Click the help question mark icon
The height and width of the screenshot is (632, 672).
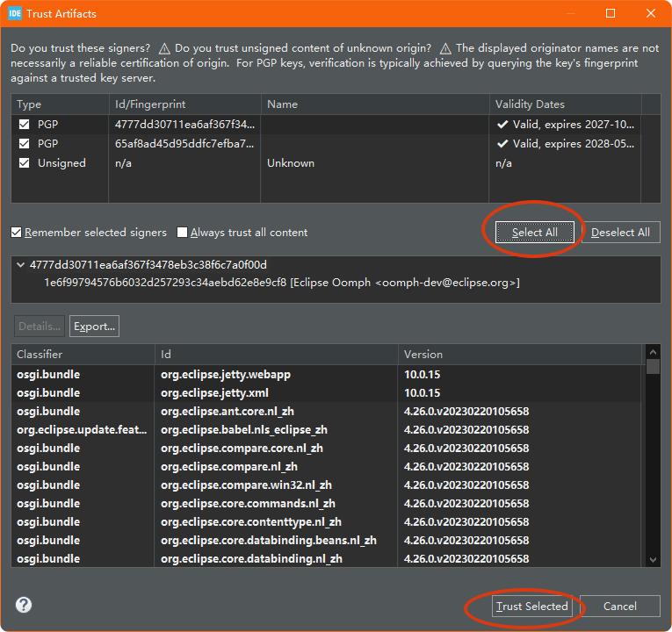click(x=24, y=605)
